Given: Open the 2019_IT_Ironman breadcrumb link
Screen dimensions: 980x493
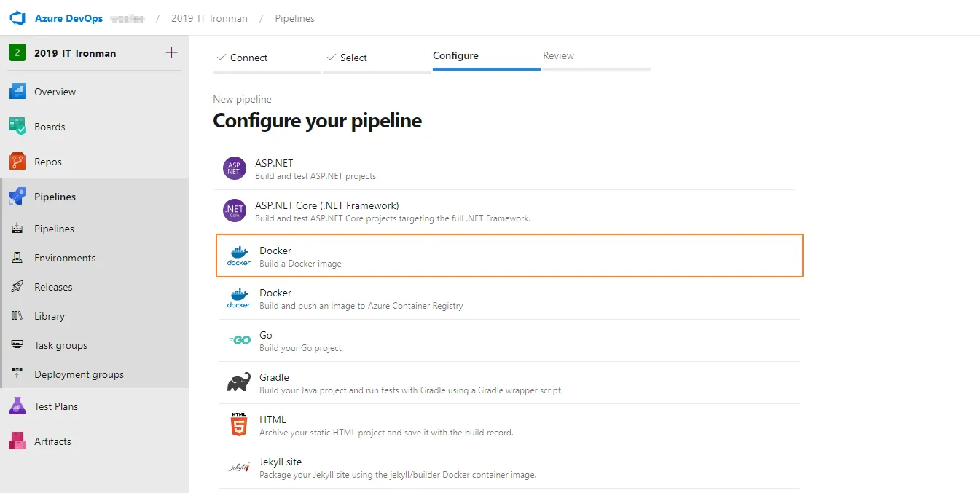Looking at the screenshot, I should tap(209, 19).
